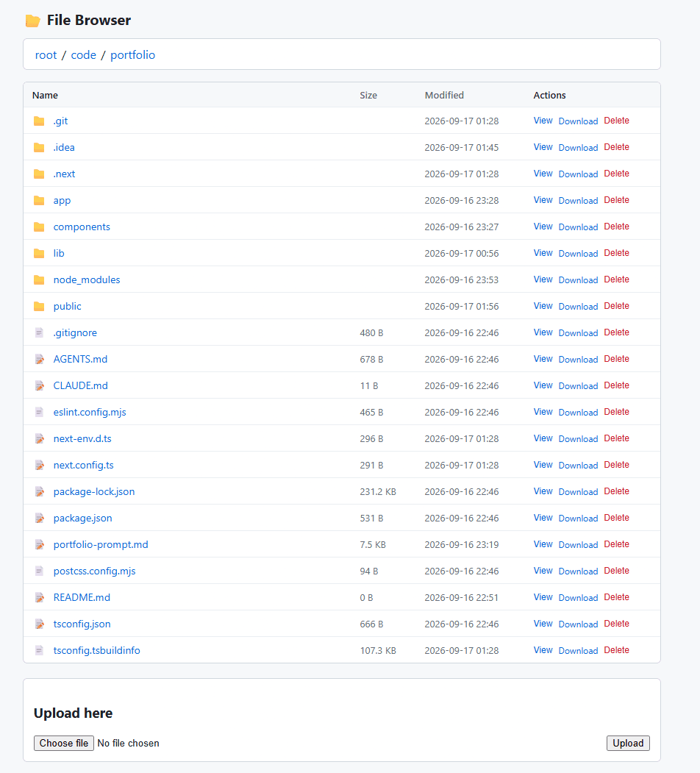Click the folder icon beside .next

(39, 174)
